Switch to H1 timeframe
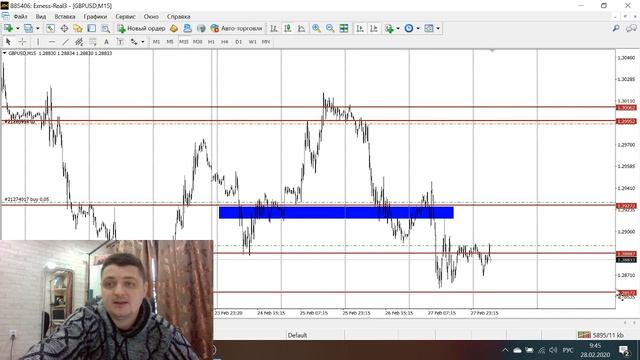Screen dimensions: 640x360 tap(211, 42)
